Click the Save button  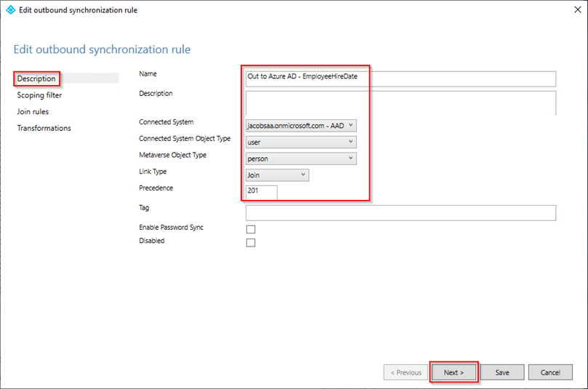(x=502, y=372)
